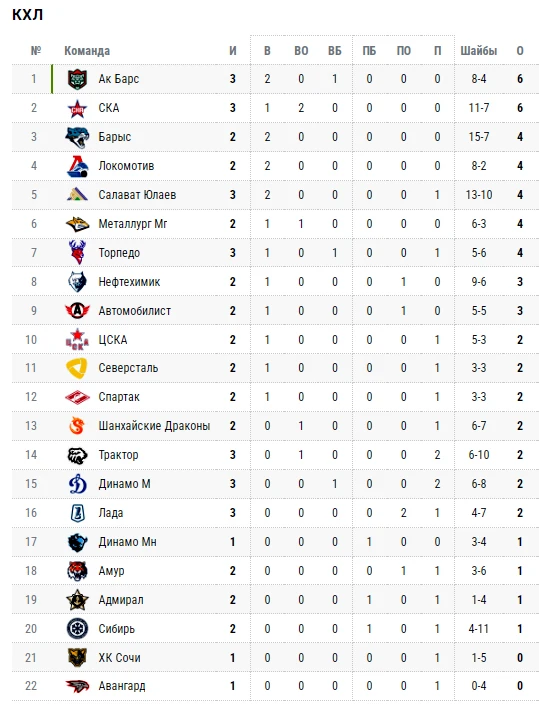Sort by the О points column header

[520, 50]
